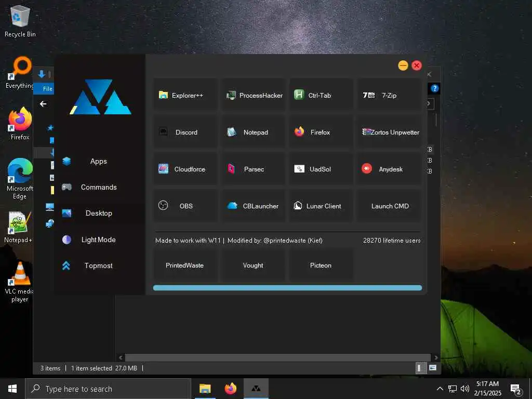Viewport: 532px width, 399px height.
Task: Close the launcher with the red button
Action: pyautogui.click(x=417, y=65)
